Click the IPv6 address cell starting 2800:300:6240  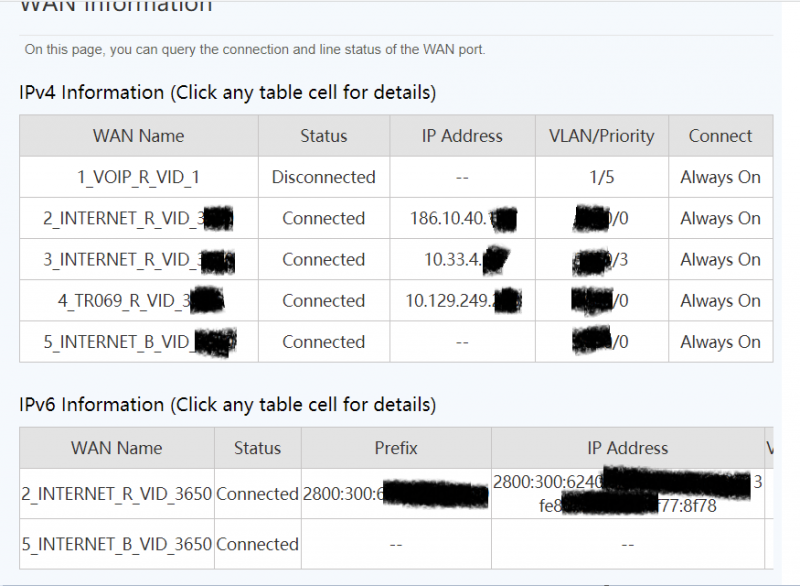[628, 494]
